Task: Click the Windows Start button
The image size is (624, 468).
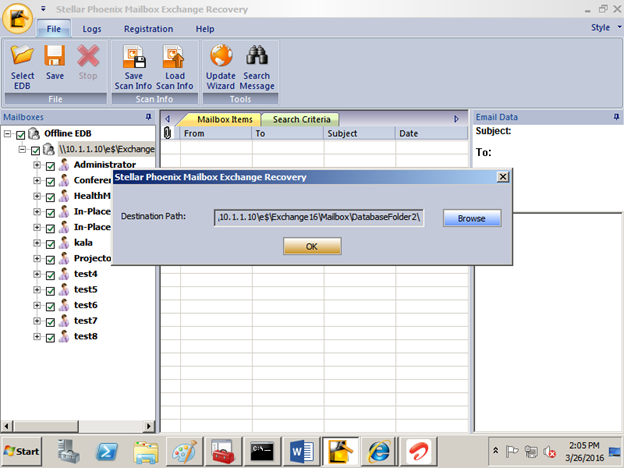Action: [22, 452]
